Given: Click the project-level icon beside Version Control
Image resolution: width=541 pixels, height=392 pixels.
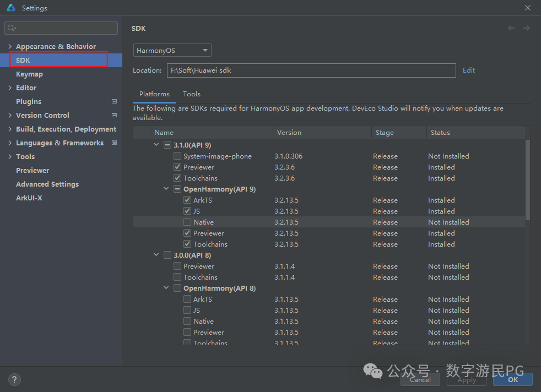Looking at the screenshot, I should 114,115.
